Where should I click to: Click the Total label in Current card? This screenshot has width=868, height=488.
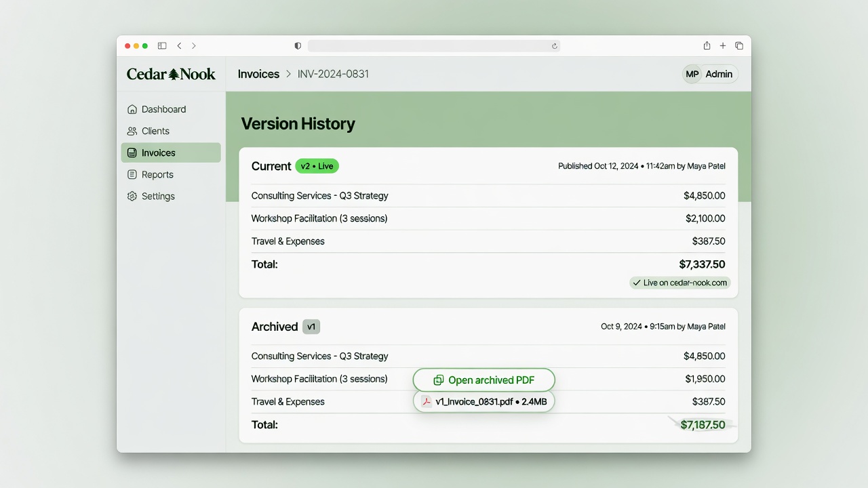click(x=264, y=264)
